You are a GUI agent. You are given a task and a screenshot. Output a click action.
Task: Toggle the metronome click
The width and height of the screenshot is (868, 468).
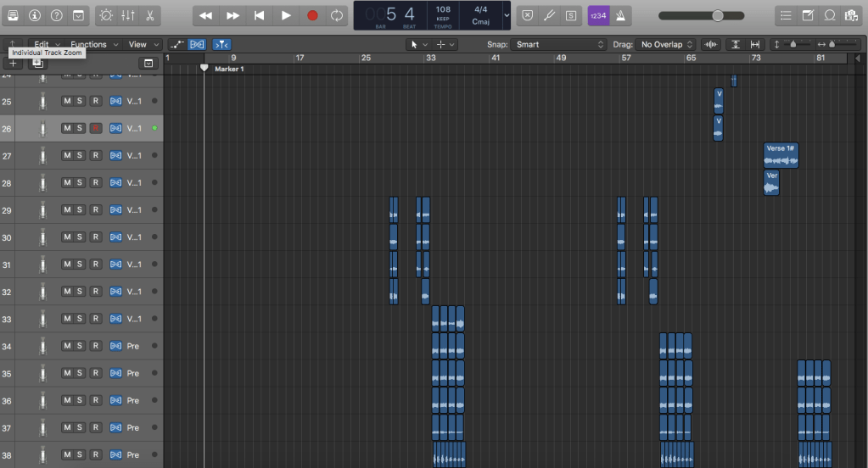pyautogui.click(x=622, y=15)
